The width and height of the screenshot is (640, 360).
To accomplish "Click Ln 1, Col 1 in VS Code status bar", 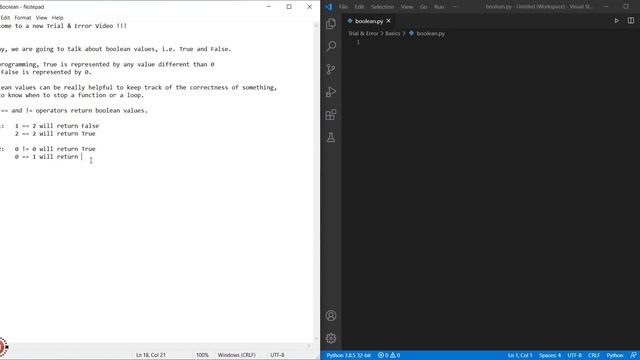I will pyautogui.click(x=520, y=356).
